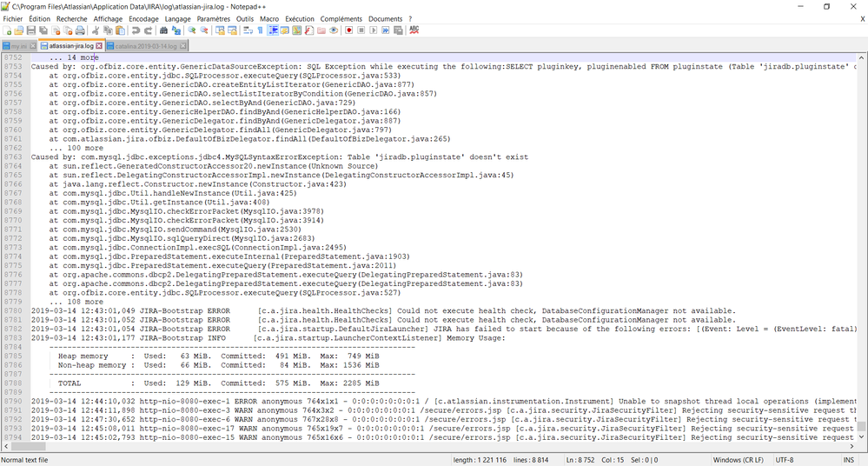Open Édition menu
The image size is (868, 466).
(x=39, y=19)
